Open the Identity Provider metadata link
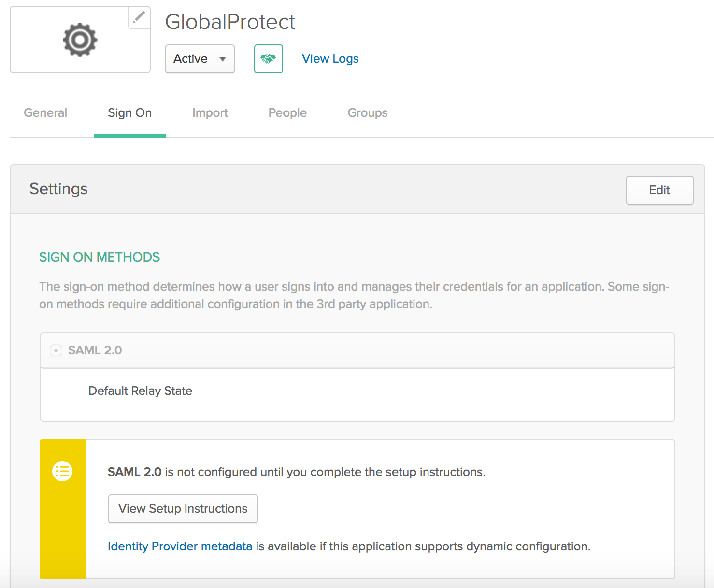Screen dimensions: 714x588 pyautogui.click(x=180, y=546)
